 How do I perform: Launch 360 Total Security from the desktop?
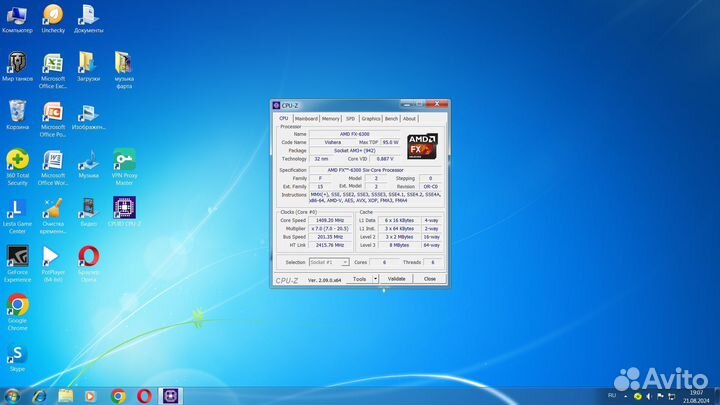[17, 161]
